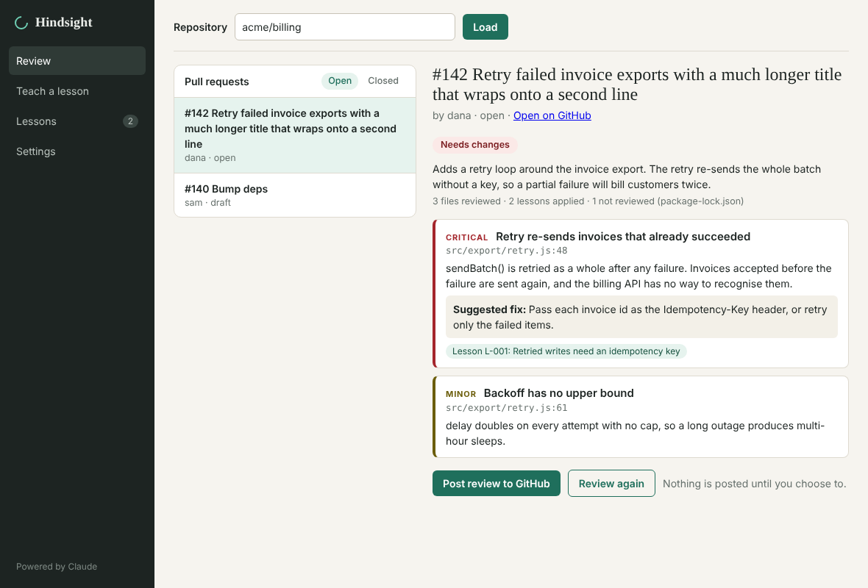
Task: Click the Hindsight logo icon
Action: coord(21,23)
